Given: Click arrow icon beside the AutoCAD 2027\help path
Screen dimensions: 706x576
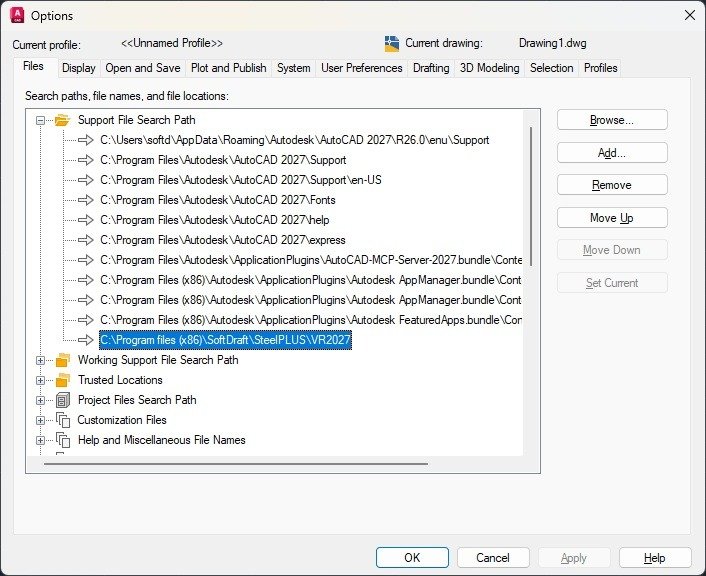Looking at the screenshot, I should pyautogui.click(x=86, y=220).
